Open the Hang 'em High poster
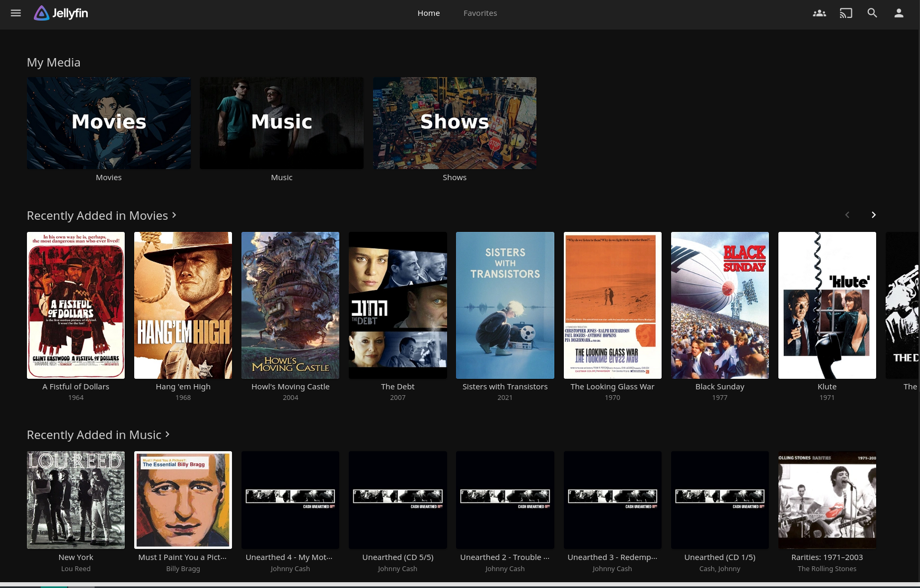 click(183, 305)
